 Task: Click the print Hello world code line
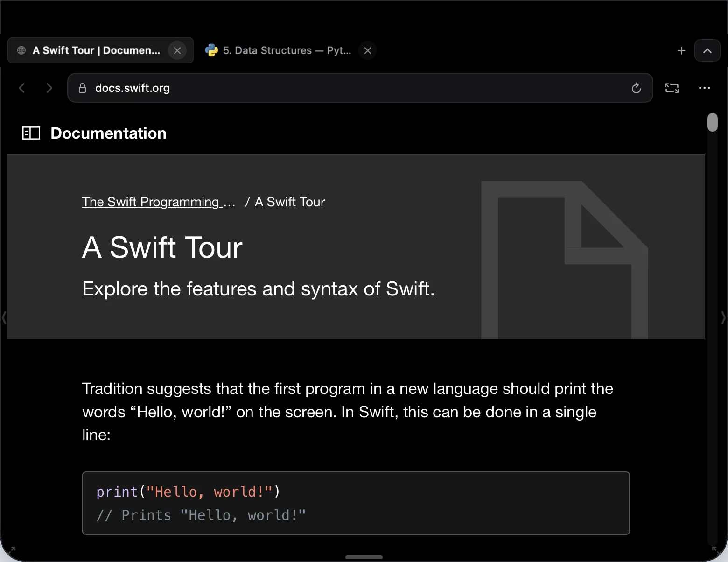coord(188,492)
